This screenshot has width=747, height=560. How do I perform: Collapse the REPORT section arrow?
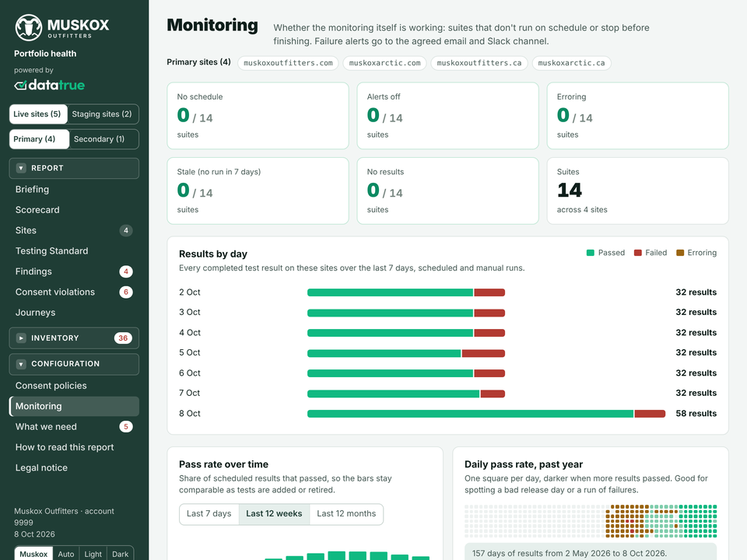pos(21,168)
